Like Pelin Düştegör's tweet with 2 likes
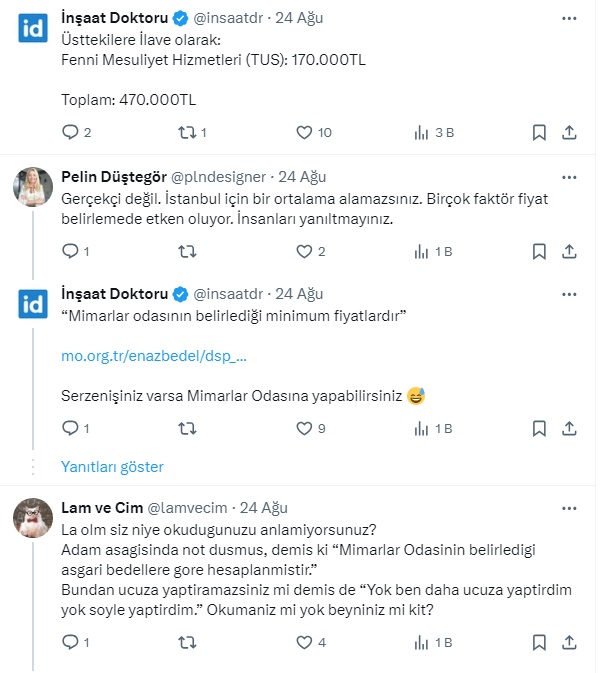The image size is (603, 673). [x=304, y=252]
